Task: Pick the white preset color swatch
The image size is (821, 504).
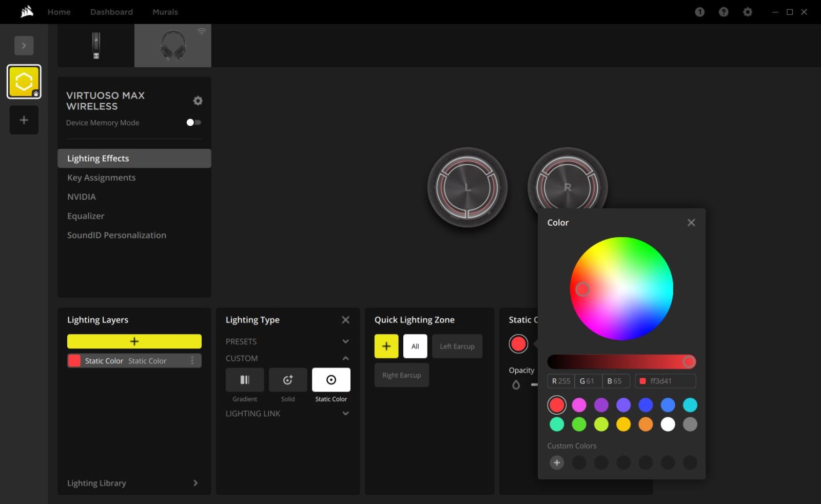Action: [x=668, y=424]
